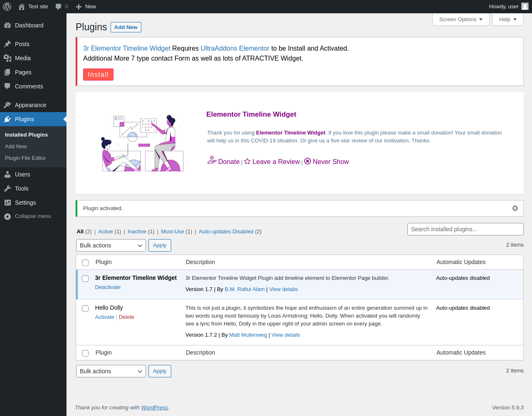The image size is (532, 416).
Task: Expand the Help panel
Action: pos(508,19)
